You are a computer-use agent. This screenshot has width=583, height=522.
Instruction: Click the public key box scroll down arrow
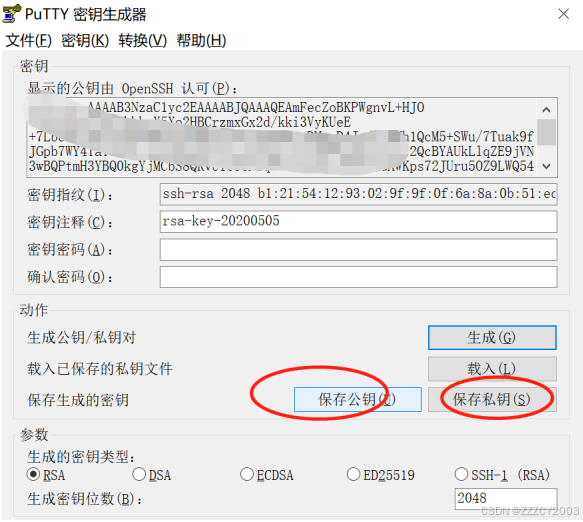[546, 166]
